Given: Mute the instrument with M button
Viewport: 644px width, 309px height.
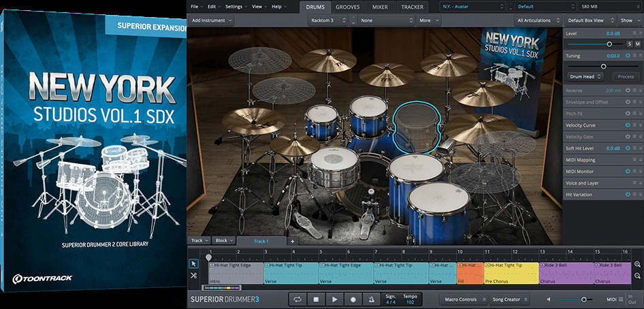Looking at the screenshot, I should click(x=638, y=44).
